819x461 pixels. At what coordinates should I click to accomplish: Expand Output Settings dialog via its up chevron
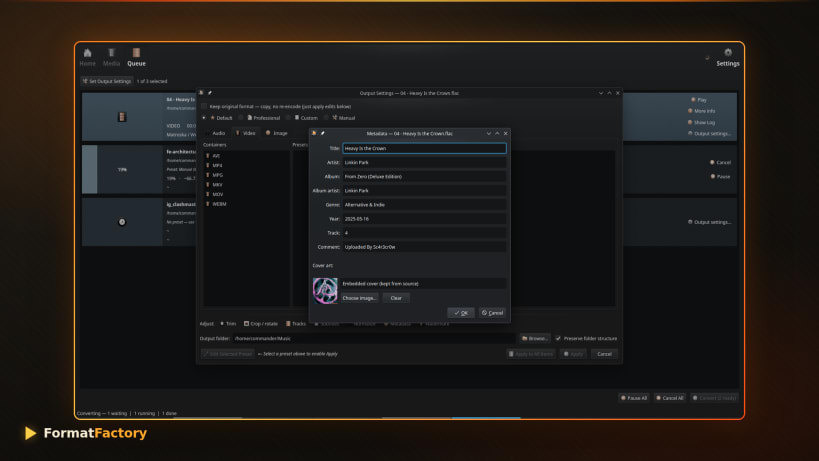coord(609,93)
